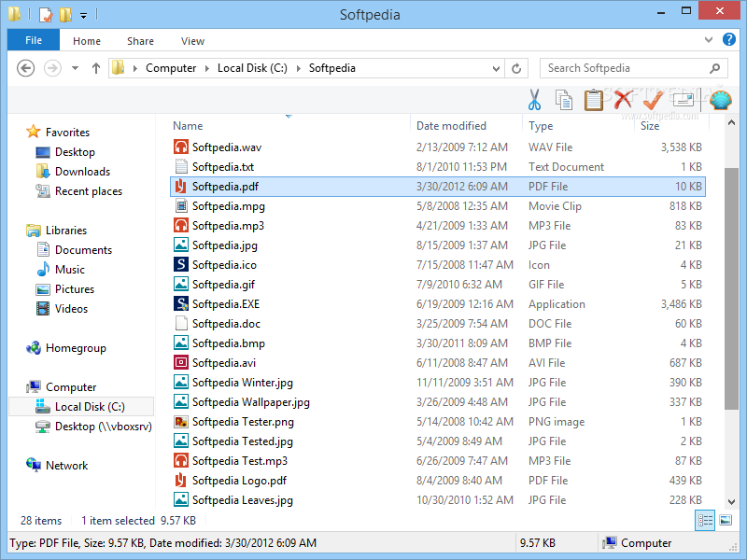Viewport: 747px width, 560px height.
Task: Click the Softpedia.avi file icon
Action: point(180,362)
